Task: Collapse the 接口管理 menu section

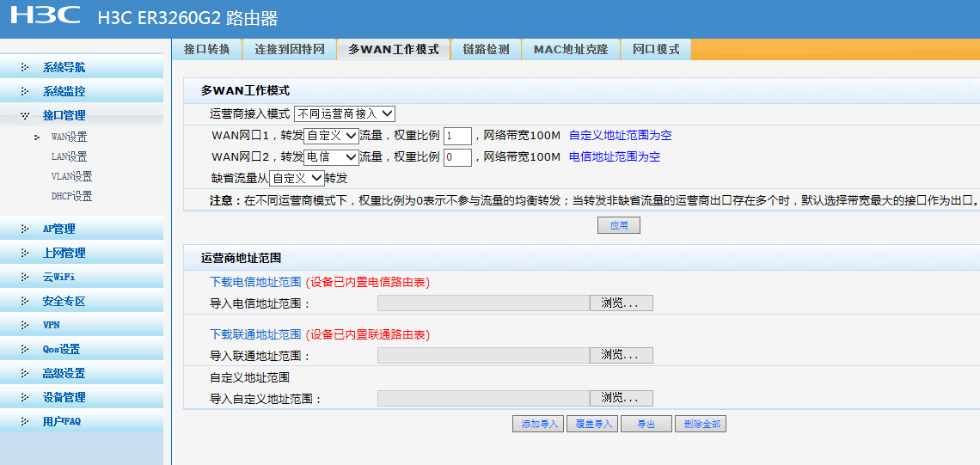Action: [82, 116]
